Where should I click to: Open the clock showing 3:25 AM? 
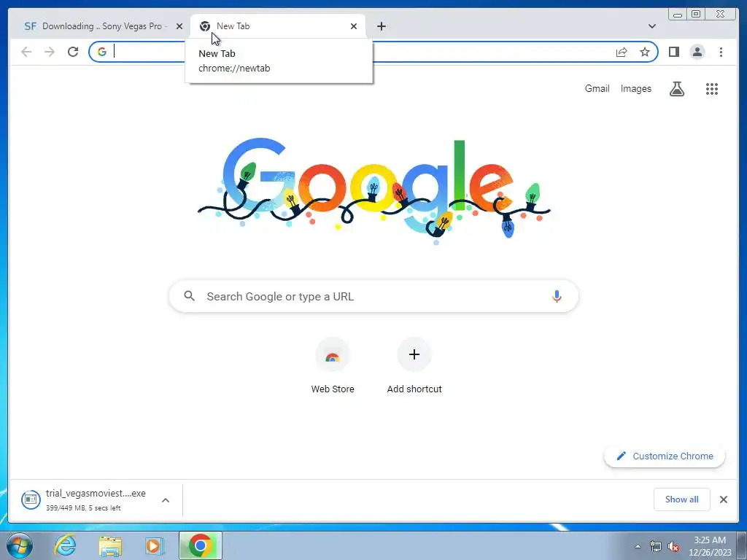[710, 545]
